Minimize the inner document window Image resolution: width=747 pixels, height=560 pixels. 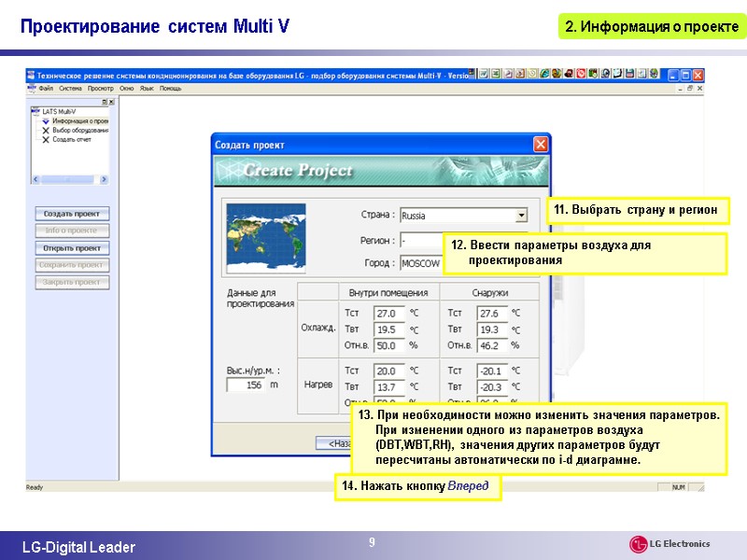tap(681, 89)
